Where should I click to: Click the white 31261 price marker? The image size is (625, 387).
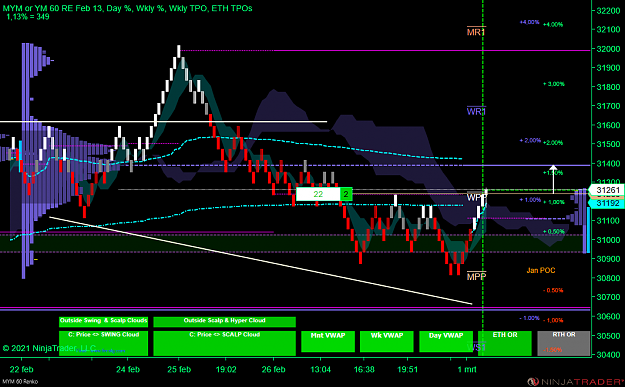[x=607, y=190]
